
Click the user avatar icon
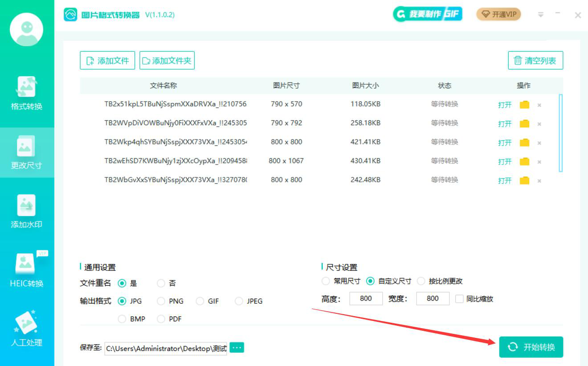click(x=27, y=29)
